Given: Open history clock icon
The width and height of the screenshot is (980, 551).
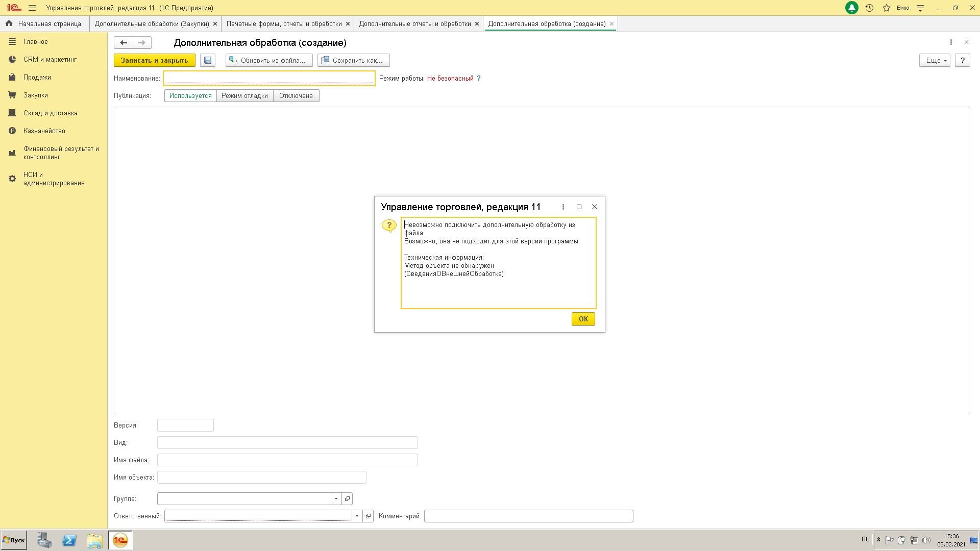Looking at the screenshot, I should (869, 8).
